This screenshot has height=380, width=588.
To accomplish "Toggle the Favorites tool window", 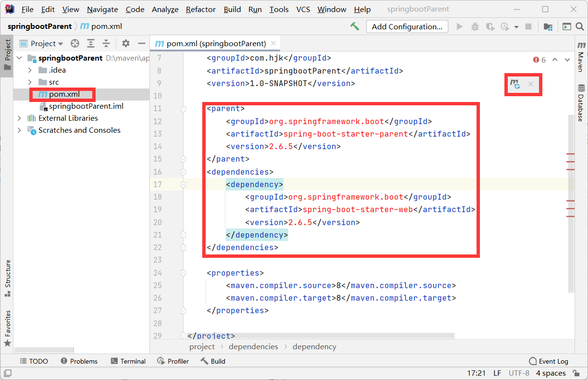I will 7,328.
